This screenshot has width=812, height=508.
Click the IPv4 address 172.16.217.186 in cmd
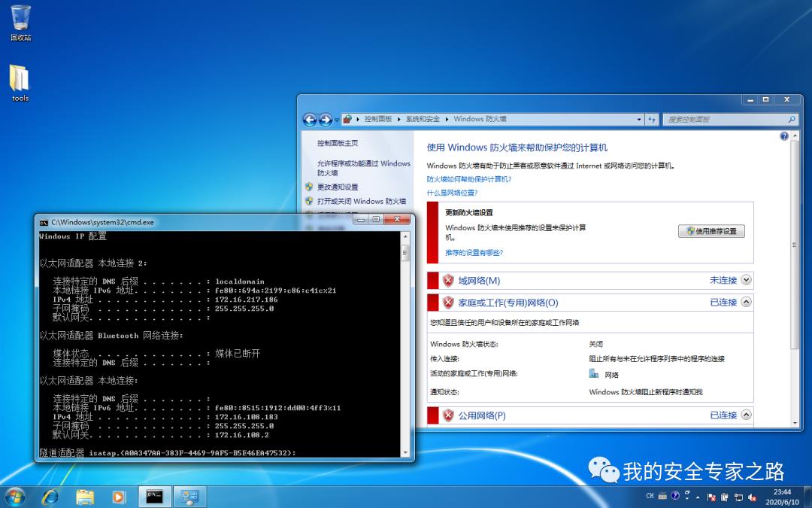click(x=246, y=300)
